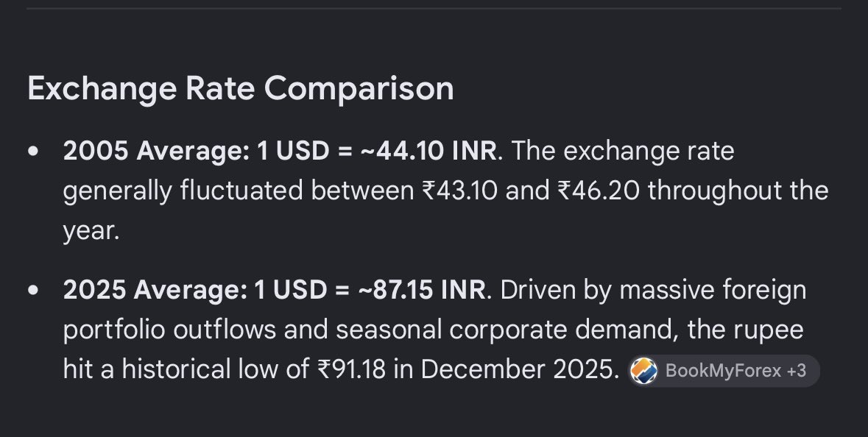
Task: Click the second bullet point marker
Action: click(34, 290)
